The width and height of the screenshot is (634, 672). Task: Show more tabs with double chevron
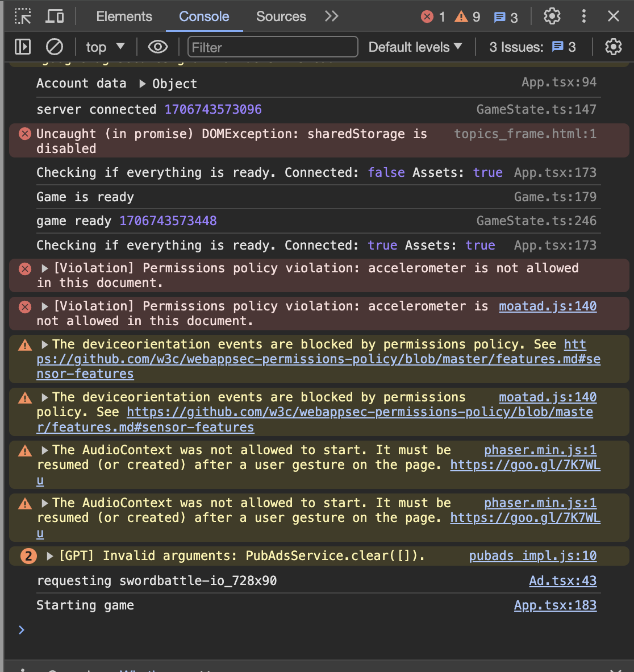(332, 16)
